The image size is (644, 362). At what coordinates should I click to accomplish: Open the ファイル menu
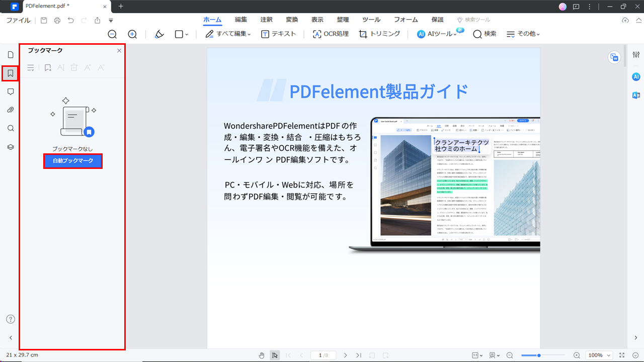18,20
